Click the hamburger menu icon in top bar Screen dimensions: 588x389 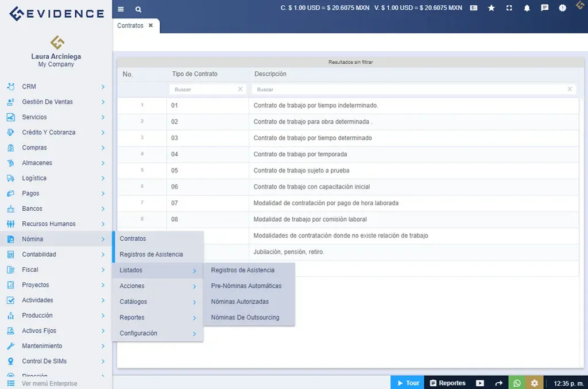click(x=121, y=9)
